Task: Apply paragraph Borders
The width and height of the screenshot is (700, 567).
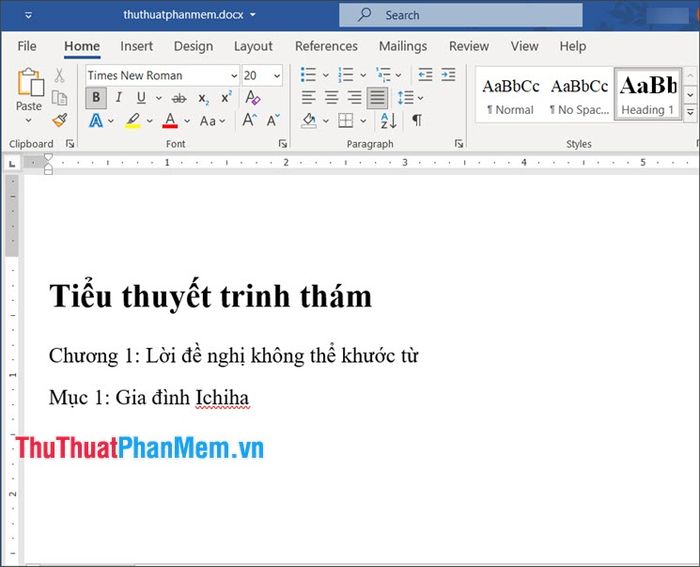Action: [x=346, y=121]
